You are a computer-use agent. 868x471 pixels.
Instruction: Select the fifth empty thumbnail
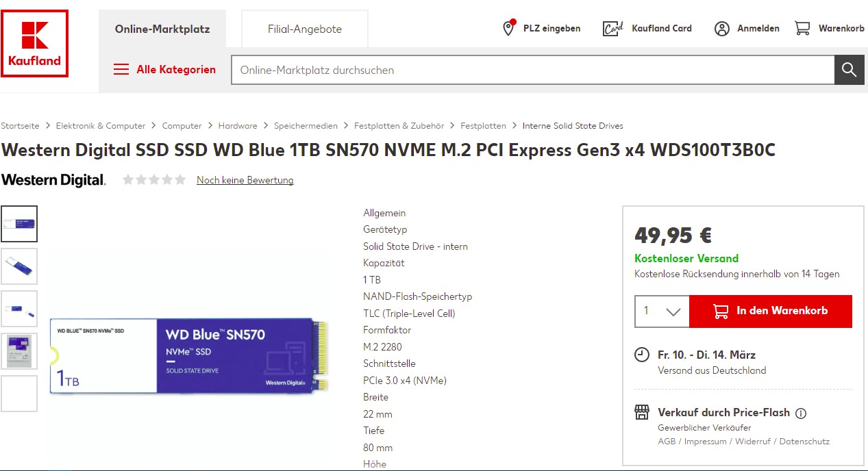tap(19, 394)
